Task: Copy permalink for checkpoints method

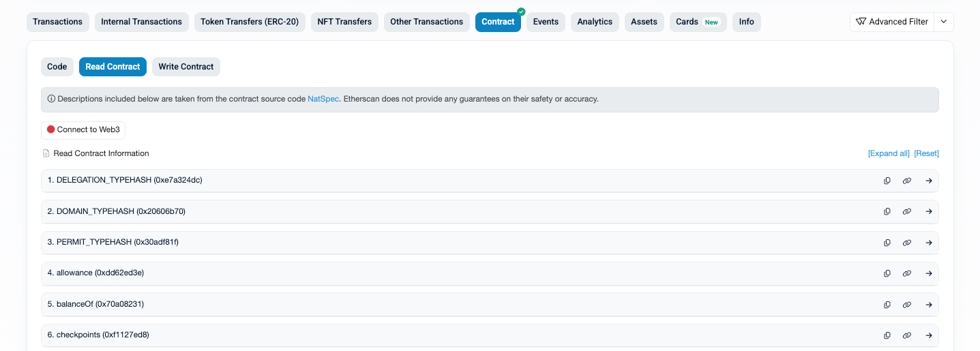Action: point(907,335)
